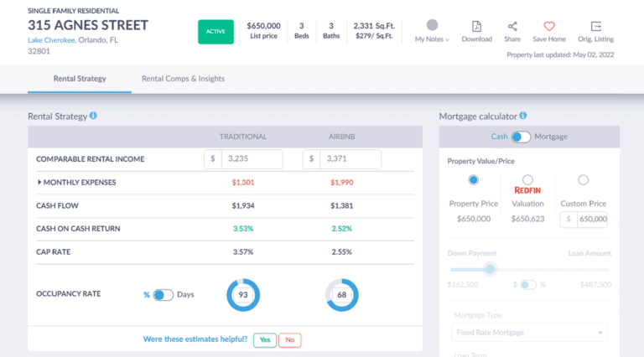The width and height of the screenshot is (644, 357).
Task: Select the Rental Strategy tab
Action: (x=80, y=79)
